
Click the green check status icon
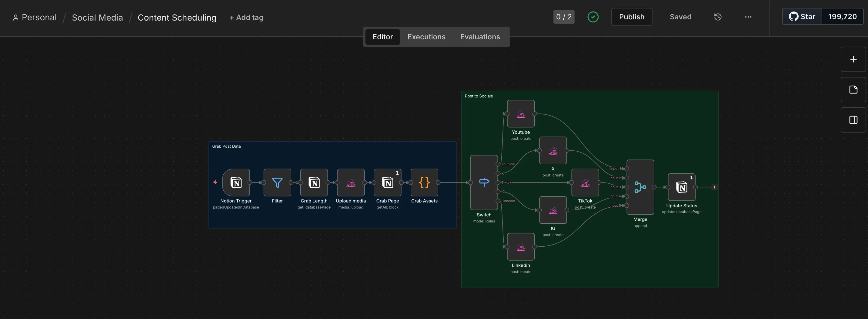click(593, 17)
